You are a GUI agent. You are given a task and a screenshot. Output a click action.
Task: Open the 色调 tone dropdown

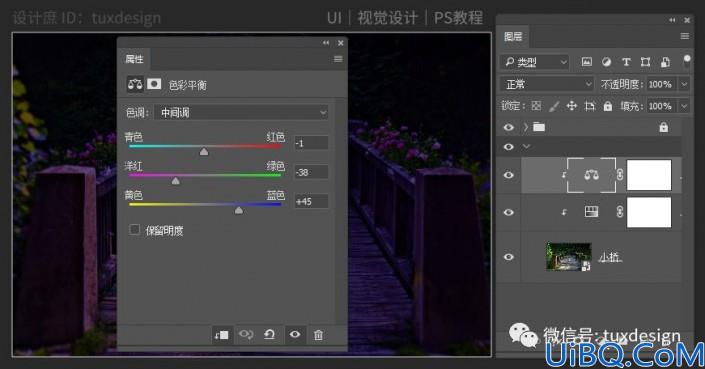pyautogui.click(x=241, y=112)
